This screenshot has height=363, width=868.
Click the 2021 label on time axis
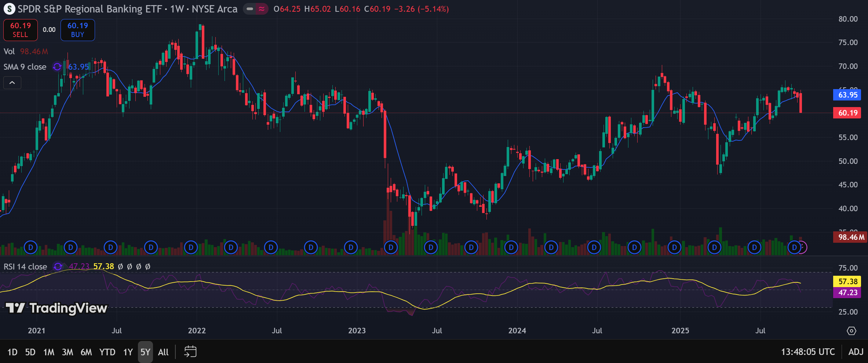37,331
